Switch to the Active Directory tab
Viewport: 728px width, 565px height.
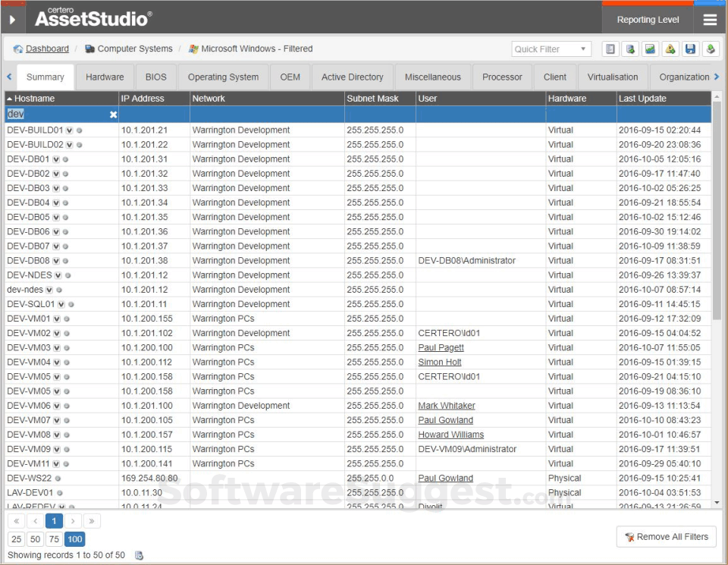point(352,77)
